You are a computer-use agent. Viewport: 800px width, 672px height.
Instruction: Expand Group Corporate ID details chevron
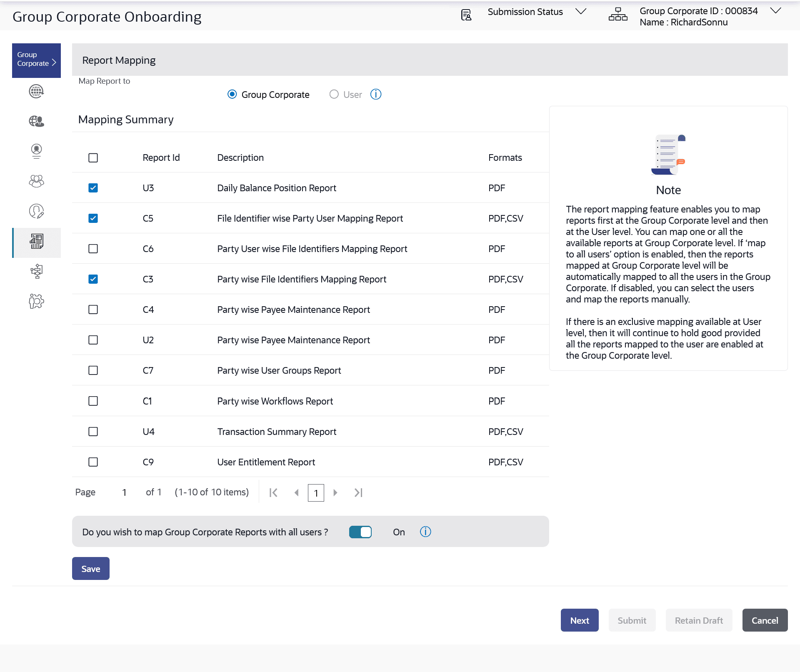click(x=775, y=11)
